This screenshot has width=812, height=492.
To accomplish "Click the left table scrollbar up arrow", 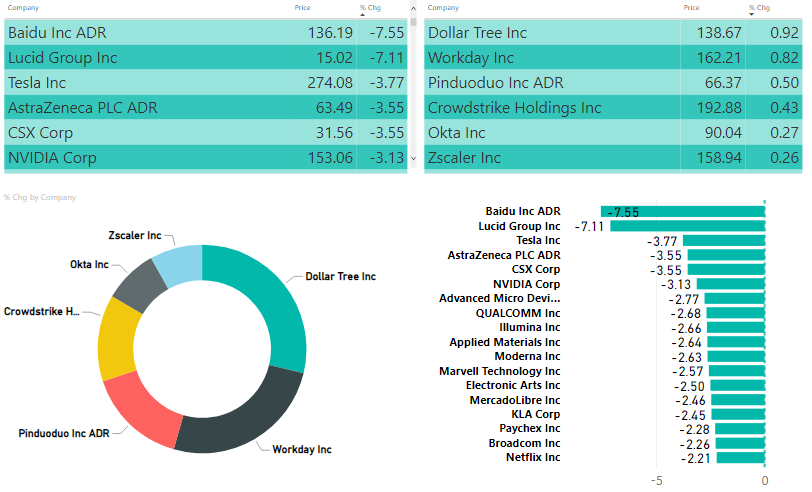I will tap(413, 8).
